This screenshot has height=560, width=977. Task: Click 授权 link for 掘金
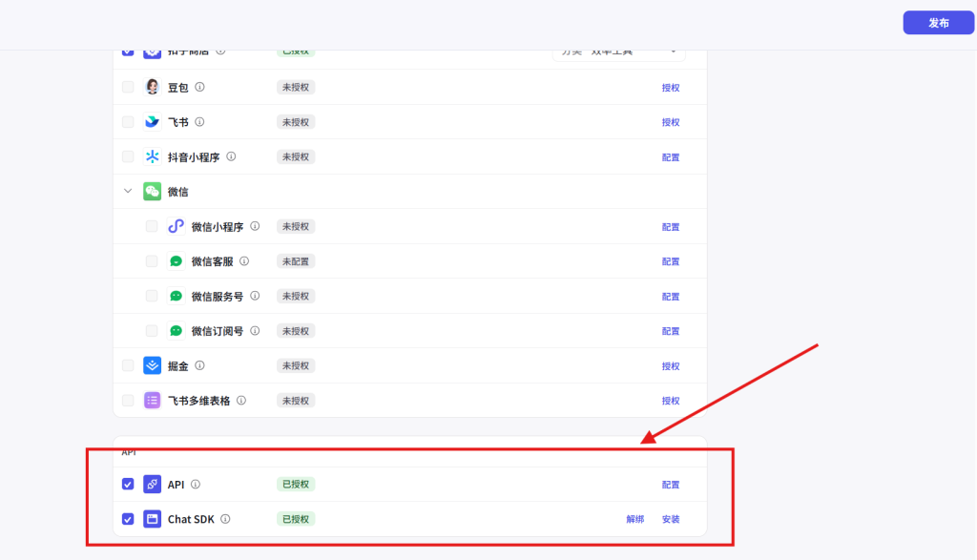[x=671, y=366]
